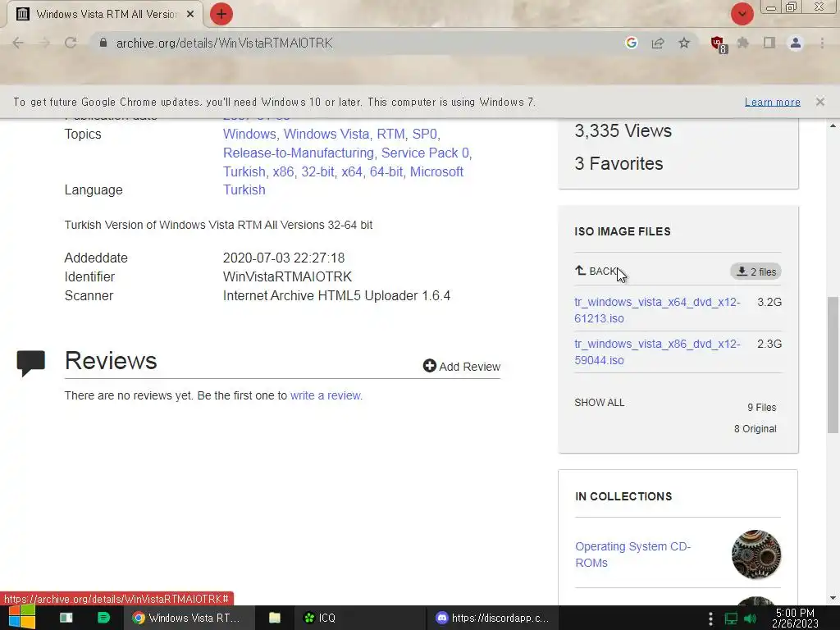Dismiss the Chrome update notification bar

coord(819,102)
